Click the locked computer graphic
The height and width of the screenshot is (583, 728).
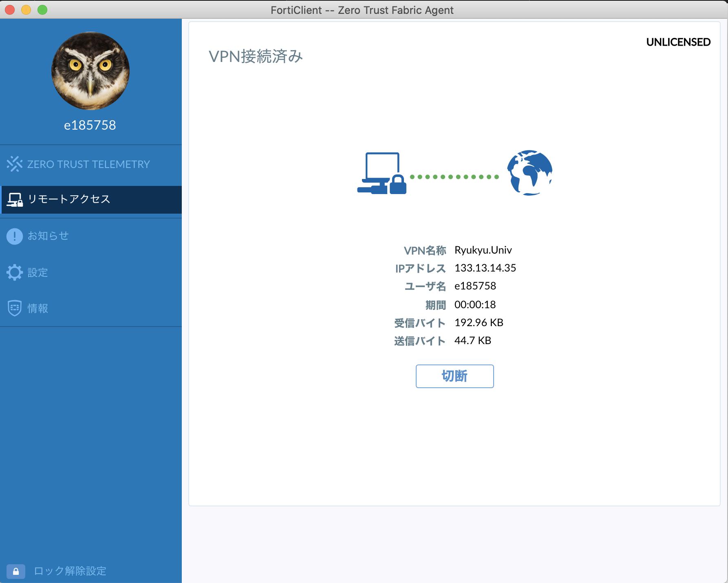tap(382, 173)
